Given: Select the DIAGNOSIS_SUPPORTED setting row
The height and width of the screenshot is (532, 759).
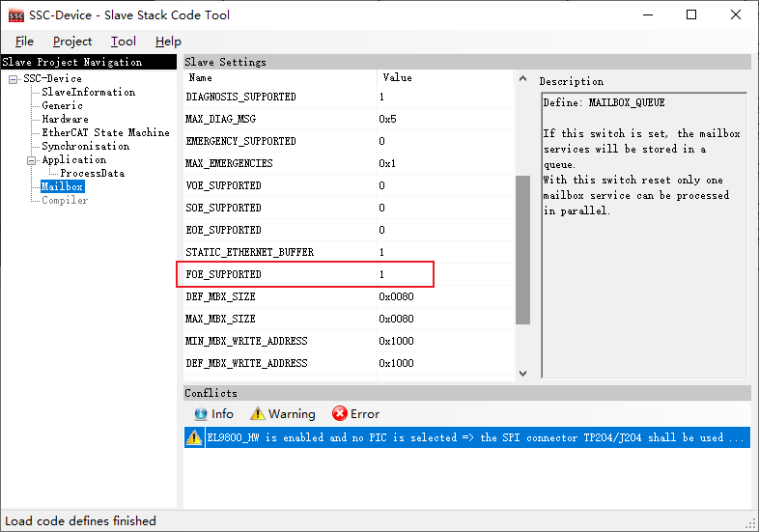Looking at the screenshot, I should (349, 97).
